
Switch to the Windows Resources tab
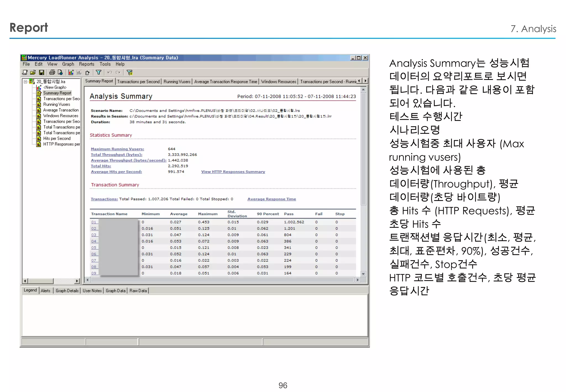click(279, 82)
